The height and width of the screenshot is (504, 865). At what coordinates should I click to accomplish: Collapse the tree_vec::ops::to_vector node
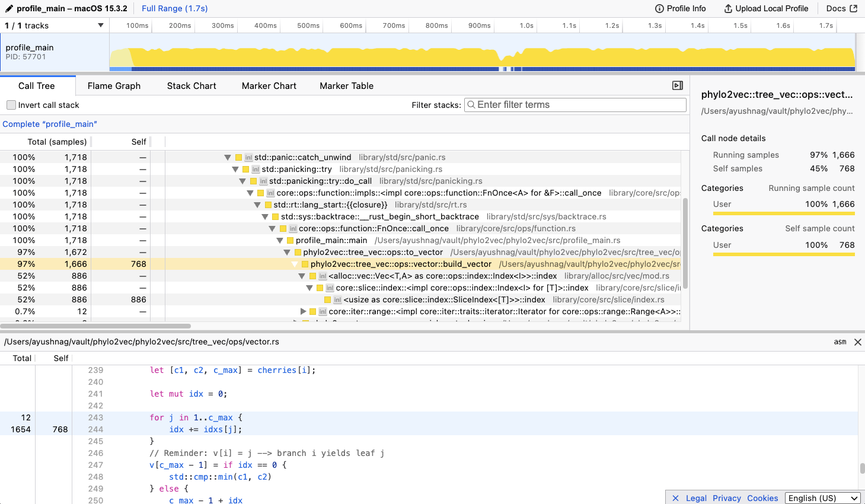[x=287, y=252]
